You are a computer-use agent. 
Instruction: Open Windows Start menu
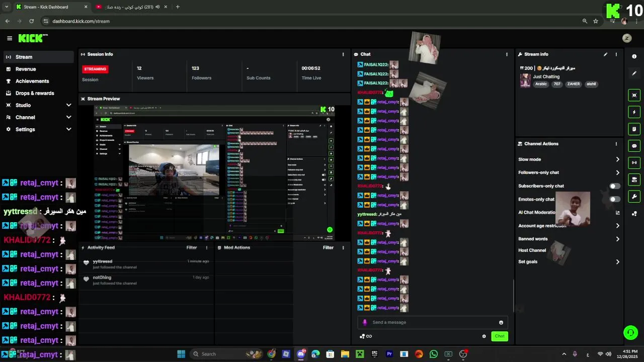tap(181, 354)
